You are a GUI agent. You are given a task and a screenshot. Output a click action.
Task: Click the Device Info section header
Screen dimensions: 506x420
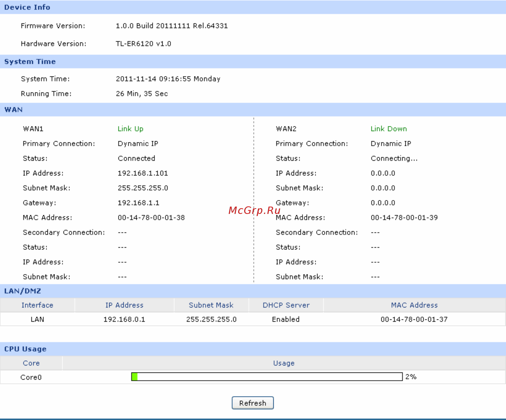coord(253,7)
